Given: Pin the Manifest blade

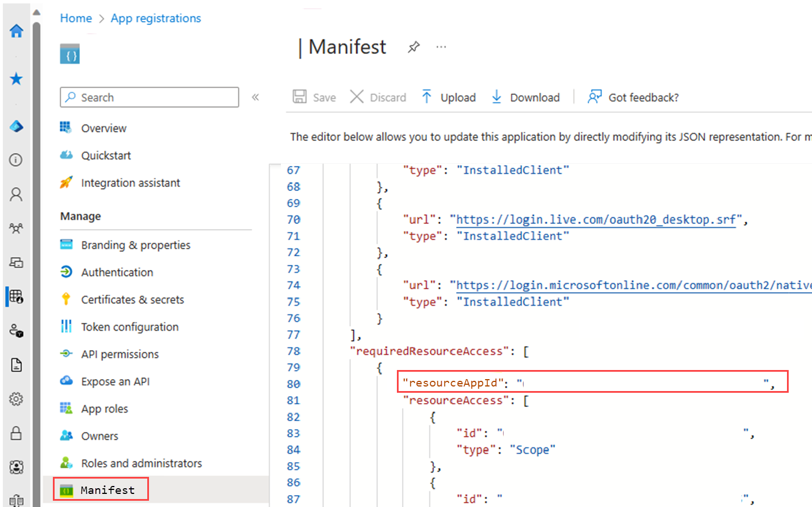Looking at the screenshot, I should point(414,47).
